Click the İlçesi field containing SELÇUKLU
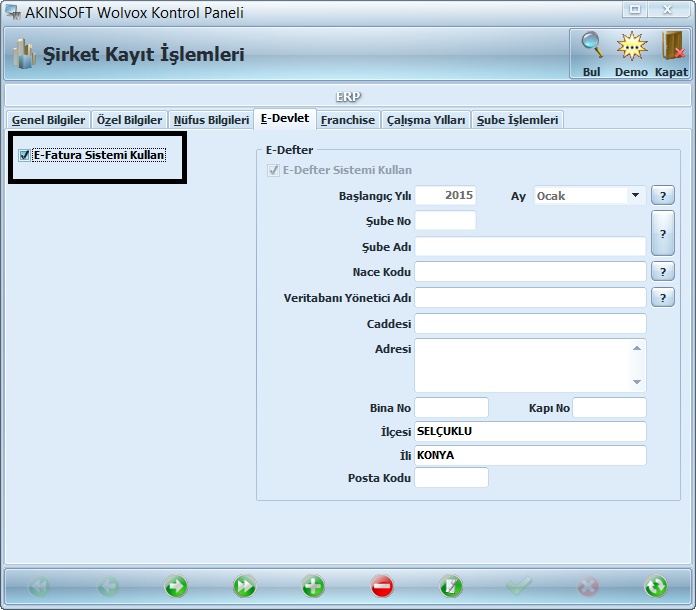The image size is (696, 610). point(530,431)
